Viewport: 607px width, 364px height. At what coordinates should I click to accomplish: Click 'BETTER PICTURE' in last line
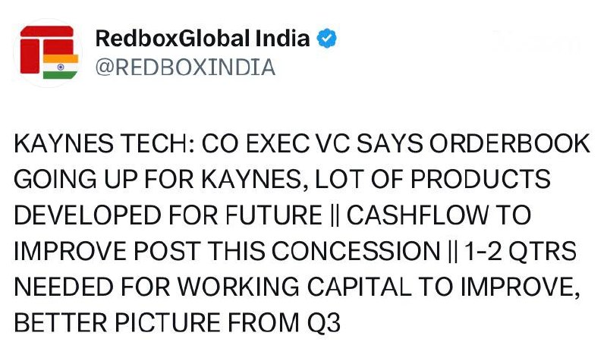click(x=118, y=323)
